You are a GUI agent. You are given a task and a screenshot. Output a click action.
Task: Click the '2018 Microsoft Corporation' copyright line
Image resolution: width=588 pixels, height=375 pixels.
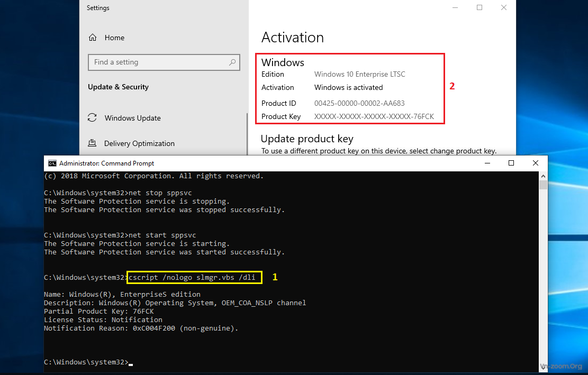[x=154, y=176]
